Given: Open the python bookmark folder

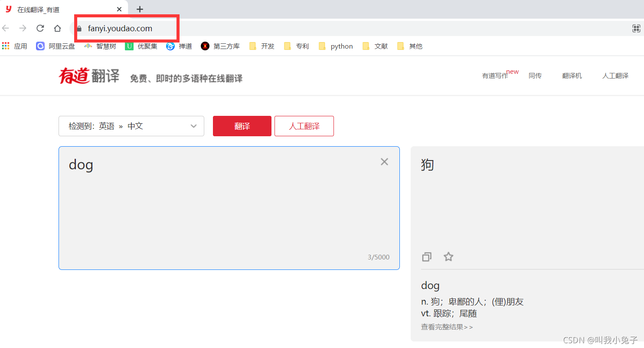Looking at the screenshot, I should click(336, 46).
